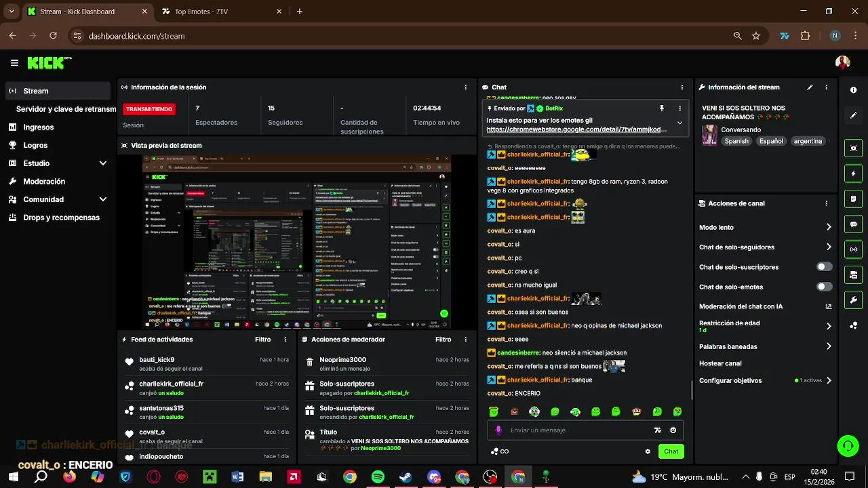
Task: Open Moderación del chat con IA external link
Action: (x=828, y=306)
